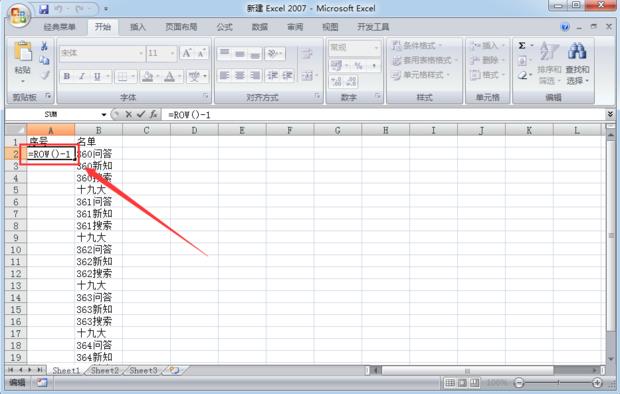Switch to Page Layout view in status bar

click(462, 383)
